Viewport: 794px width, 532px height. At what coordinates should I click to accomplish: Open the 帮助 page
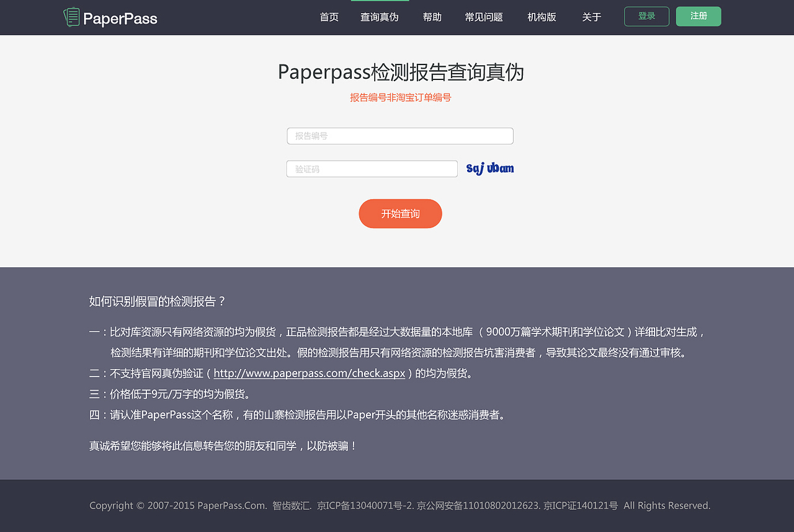[432, 17]
